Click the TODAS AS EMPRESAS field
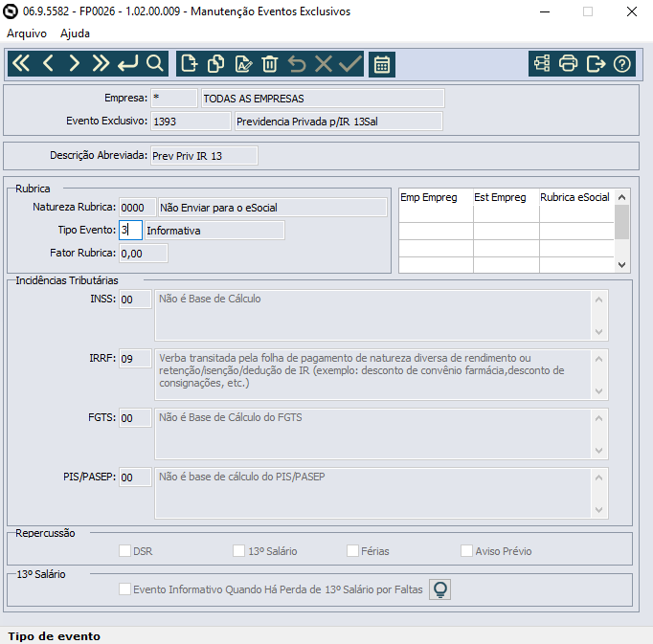 coord(323,99)
